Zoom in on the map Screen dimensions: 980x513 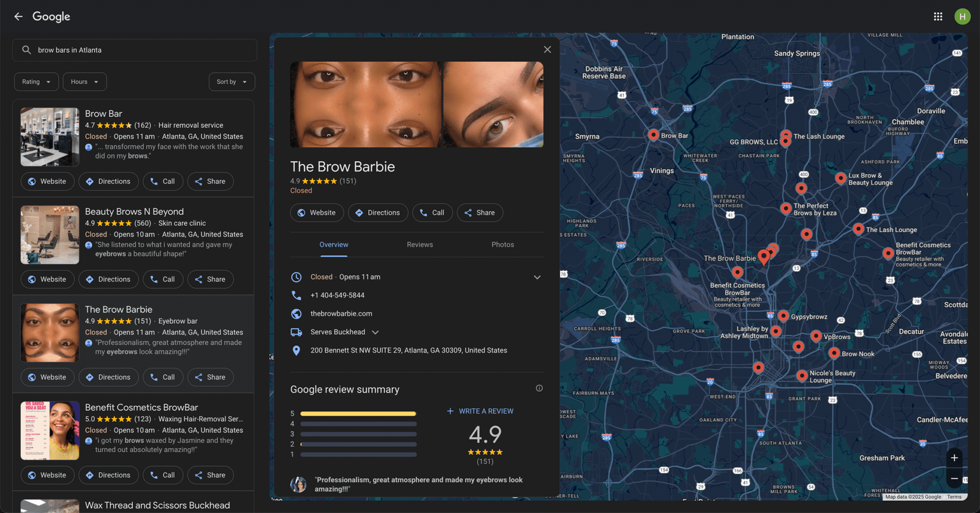pyautogui.click(x=954, y=458)
